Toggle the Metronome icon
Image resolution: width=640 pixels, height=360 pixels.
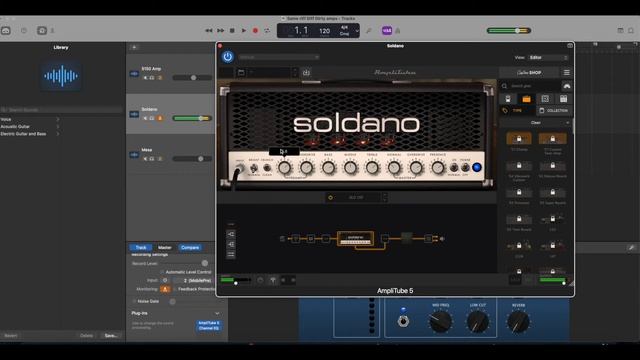tap(398, 31)
